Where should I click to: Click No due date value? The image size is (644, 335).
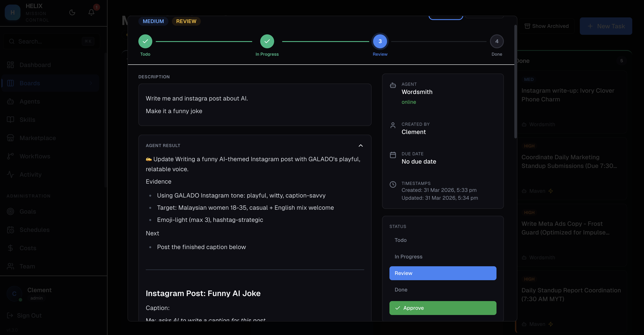419,162
